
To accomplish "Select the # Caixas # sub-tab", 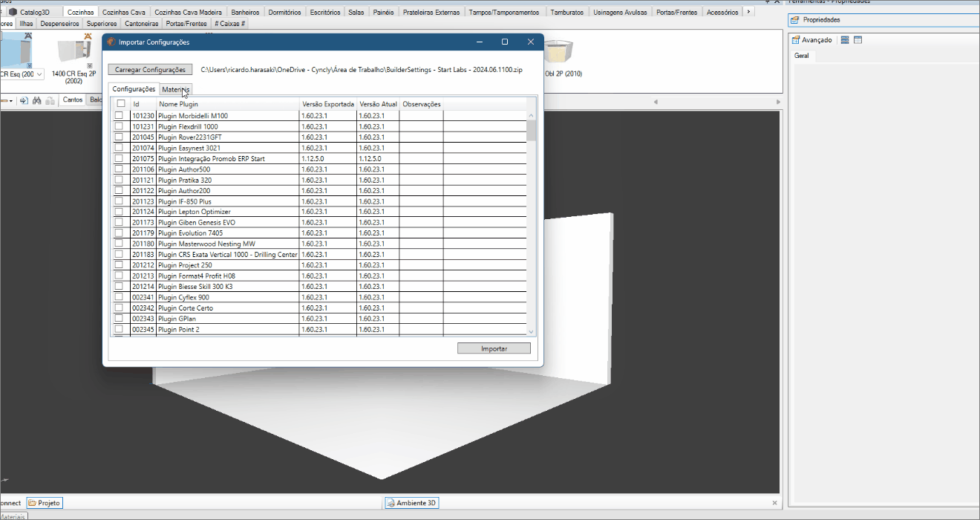I will 230,24.
